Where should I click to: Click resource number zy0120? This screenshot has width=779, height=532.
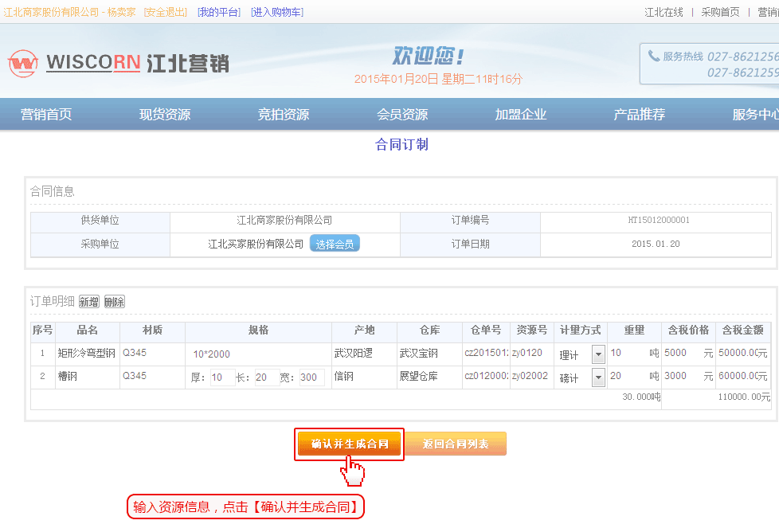pos(527,353)
